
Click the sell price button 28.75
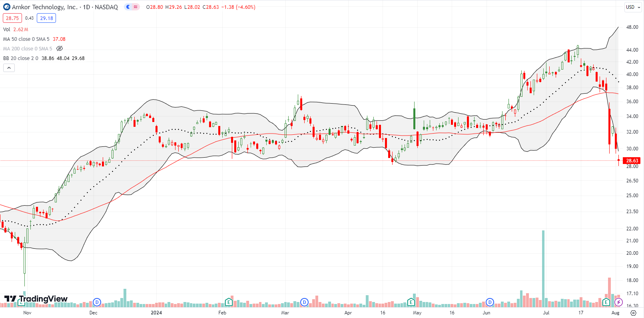coord(12,18)
